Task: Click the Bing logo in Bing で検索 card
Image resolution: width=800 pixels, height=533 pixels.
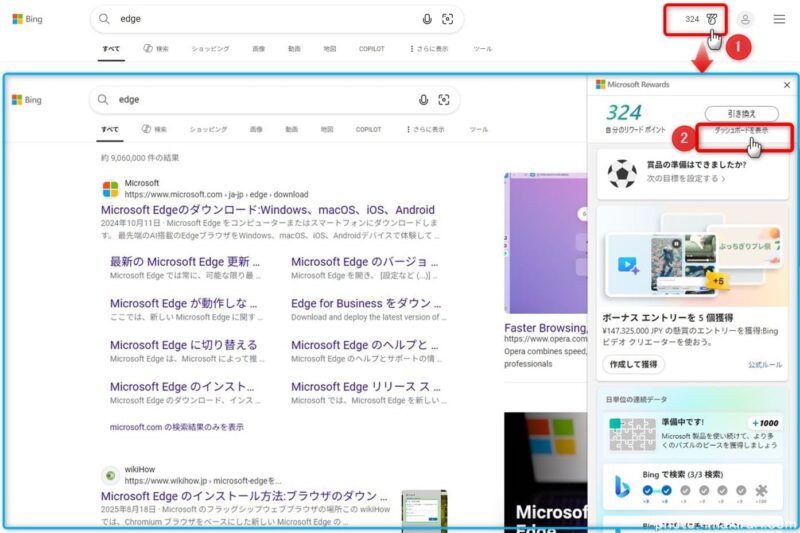Action: 622,487
